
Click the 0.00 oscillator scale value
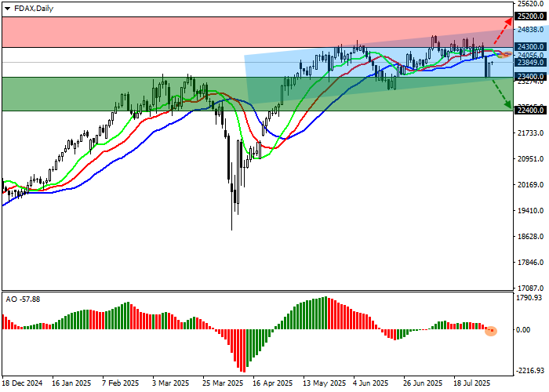(523, 330)
